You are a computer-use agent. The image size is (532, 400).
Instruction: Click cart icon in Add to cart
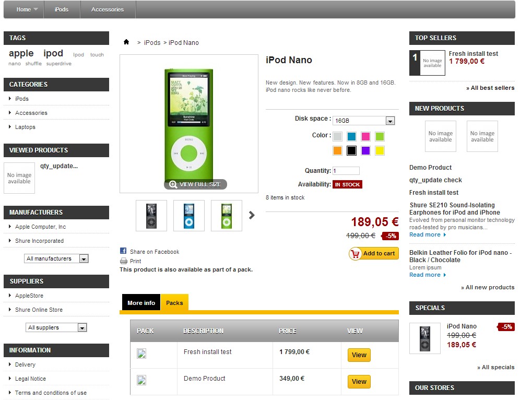(355, 253)
